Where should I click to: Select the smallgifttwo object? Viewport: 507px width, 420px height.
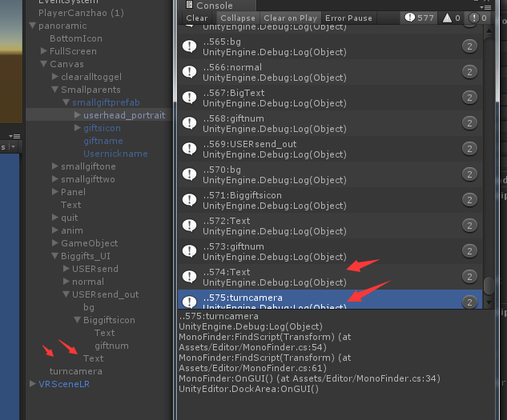click(x=88, y=179)
